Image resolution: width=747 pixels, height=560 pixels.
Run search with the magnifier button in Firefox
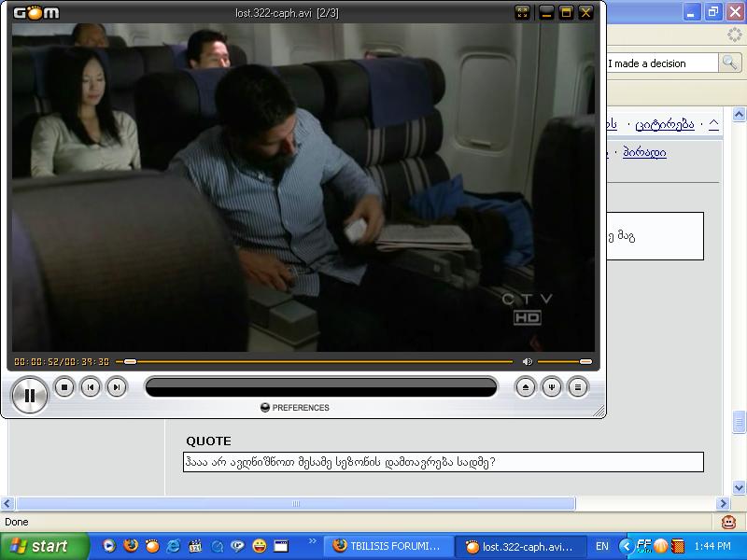tap(730, 63)
